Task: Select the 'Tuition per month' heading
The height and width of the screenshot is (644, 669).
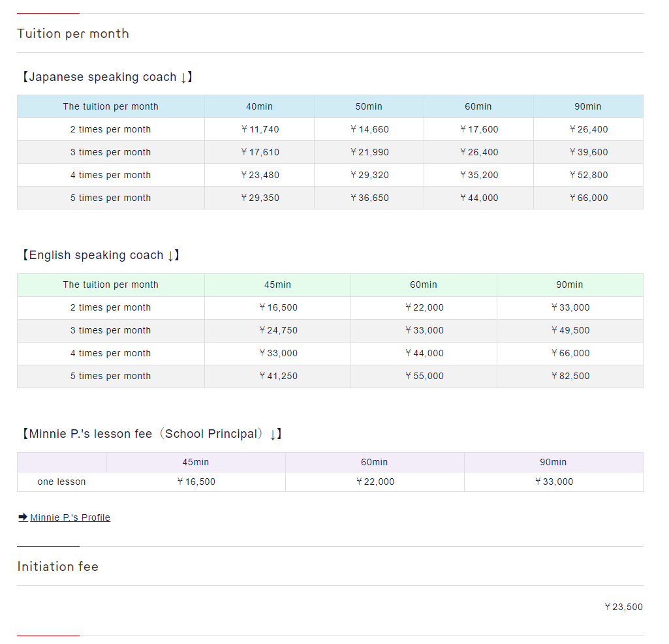Action: 73,34
